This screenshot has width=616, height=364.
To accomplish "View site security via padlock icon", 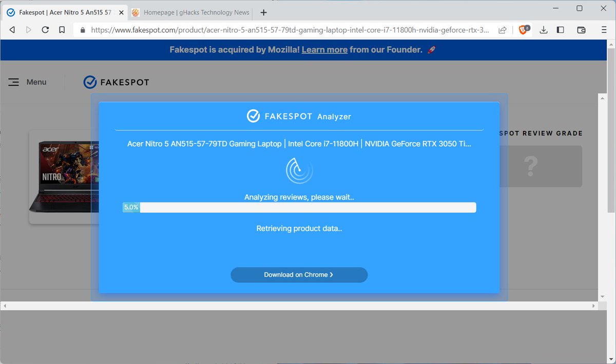I will click(82, 30).
